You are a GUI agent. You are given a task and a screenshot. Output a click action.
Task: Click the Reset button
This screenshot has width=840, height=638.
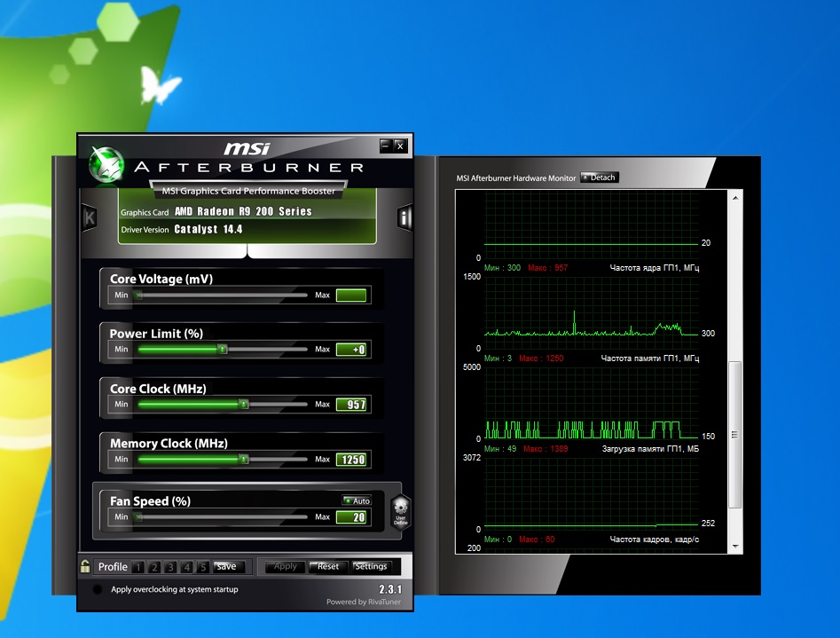328,567
